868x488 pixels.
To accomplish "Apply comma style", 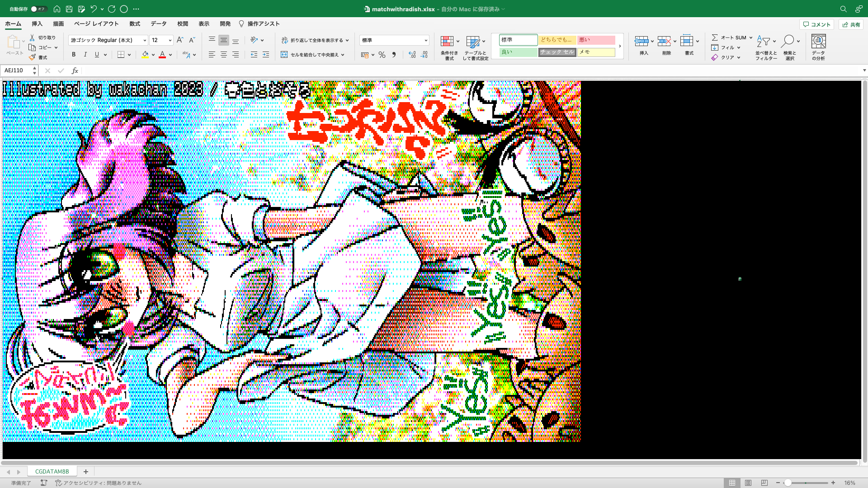I will point(394,55).
